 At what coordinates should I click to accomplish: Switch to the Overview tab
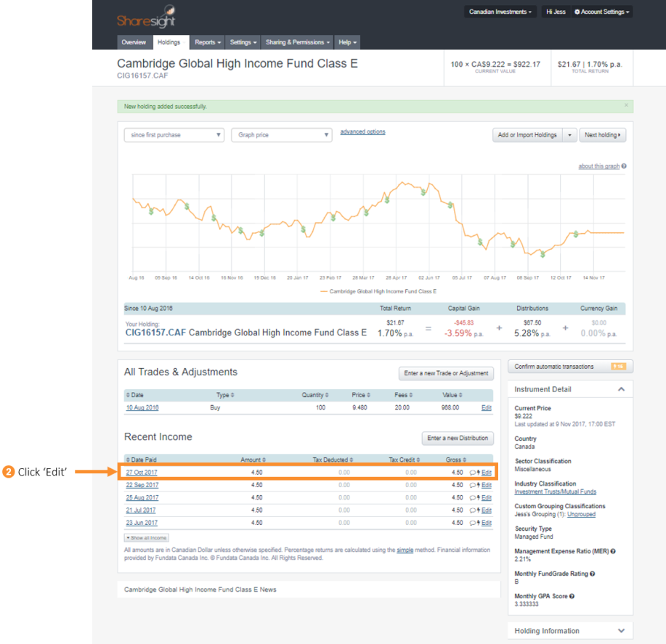click(134, 42)
